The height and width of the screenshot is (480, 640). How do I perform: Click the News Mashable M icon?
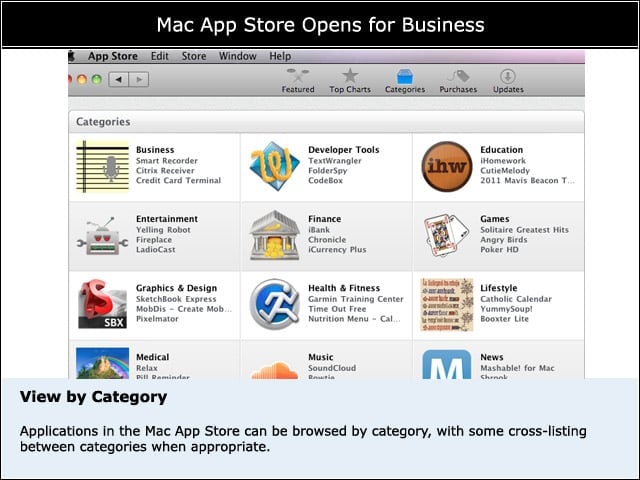pos(447,364)
